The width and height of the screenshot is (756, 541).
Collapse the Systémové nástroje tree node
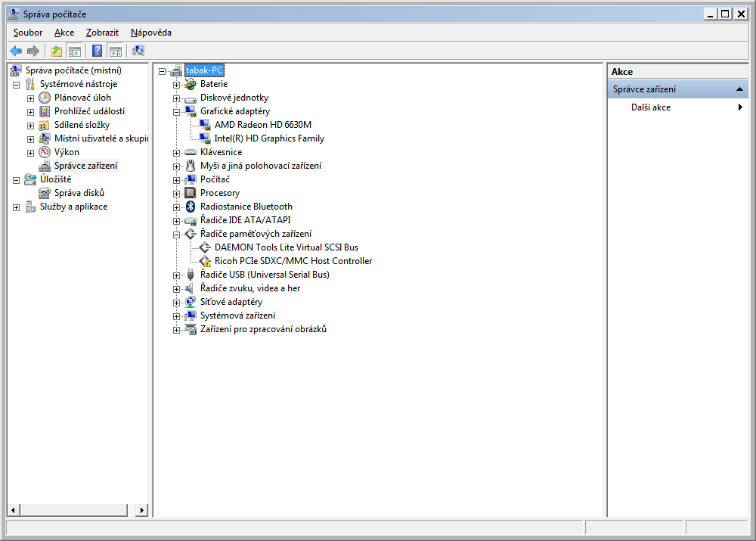tap(16, 84)
